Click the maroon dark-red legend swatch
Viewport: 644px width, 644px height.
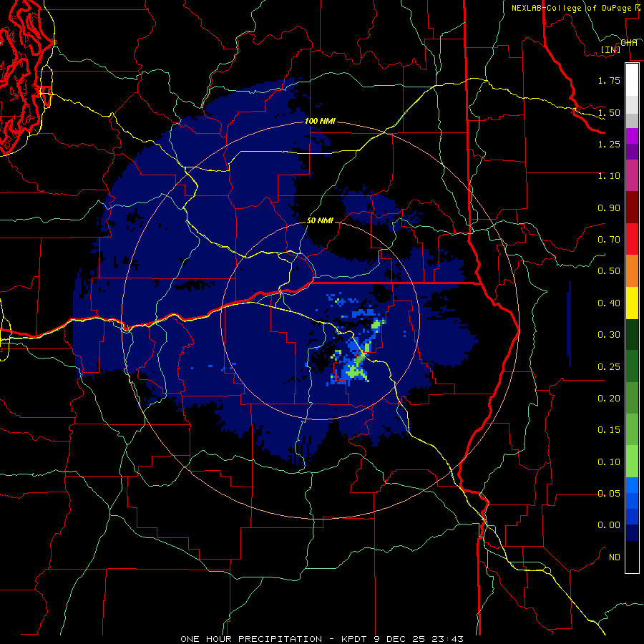click(632, 207)
